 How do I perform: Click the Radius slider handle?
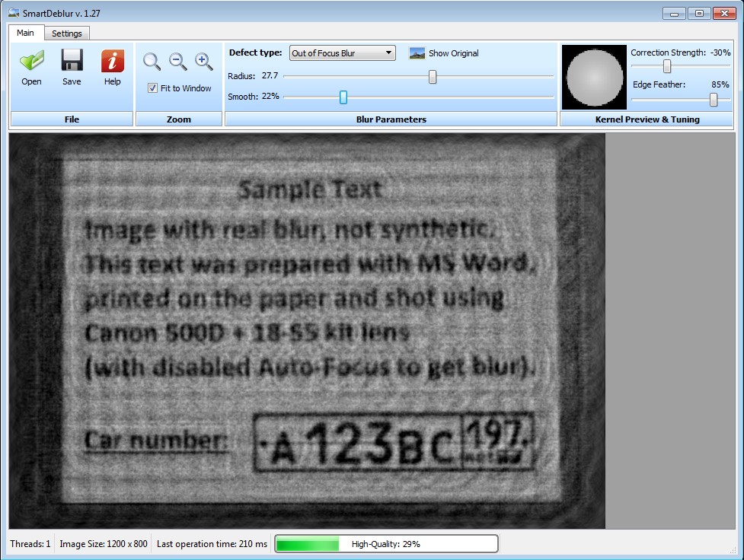pyautogui.click(x=433, y=76)
